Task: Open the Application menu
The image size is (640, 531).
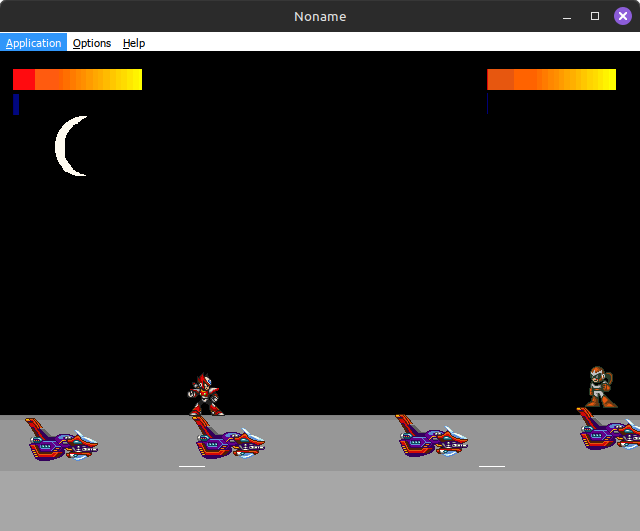Action: (x=33, y=43)
